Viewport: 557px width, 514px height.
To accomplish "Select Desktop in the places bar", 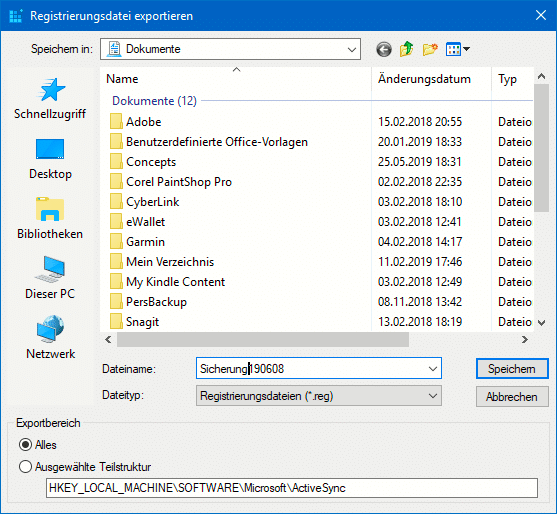I will coord(50,159).
